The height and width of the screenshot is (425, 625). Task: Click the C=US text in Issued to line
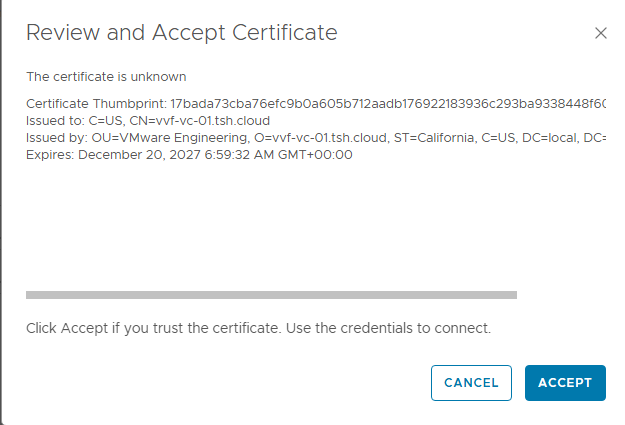click(106, 120)
